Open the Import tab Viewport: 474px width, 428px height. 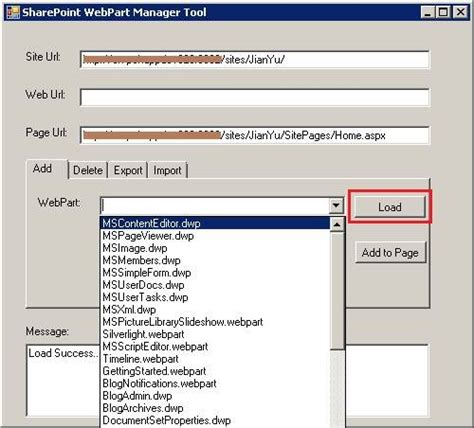[168, 170]
